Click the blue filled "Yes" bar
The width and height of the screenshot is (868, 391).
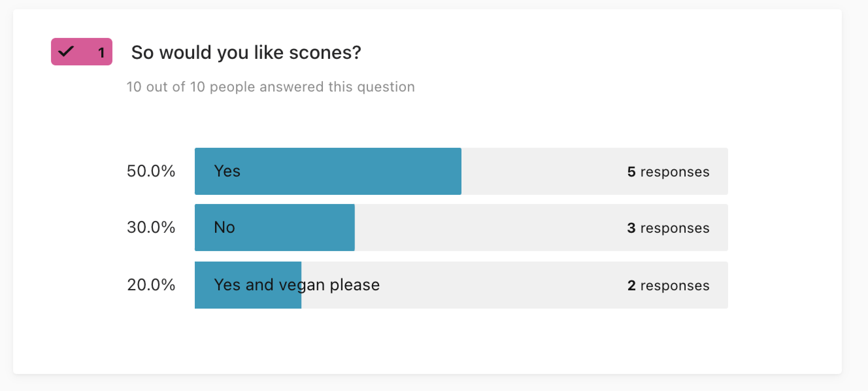[x=328, y=171]
